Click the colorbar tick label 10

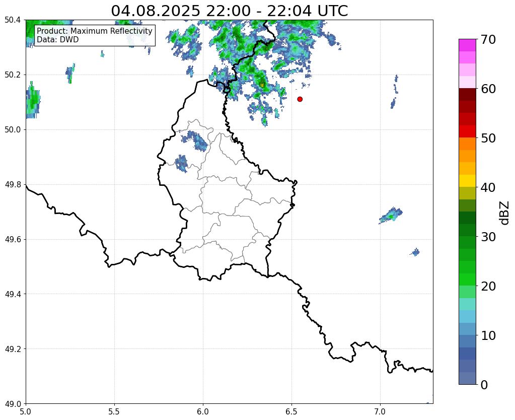[488, 335]
